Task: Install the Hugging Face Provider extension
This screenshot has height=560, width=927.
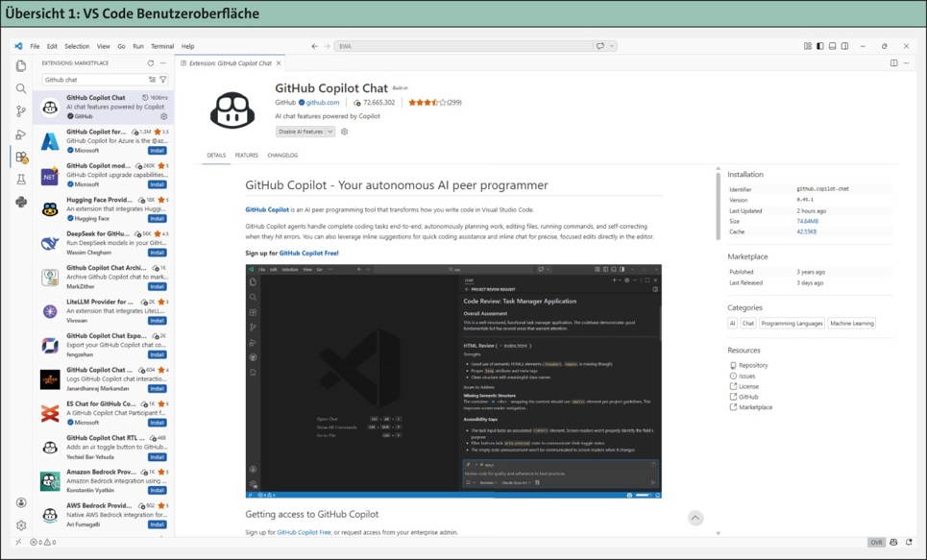Action: click(158, 219)
